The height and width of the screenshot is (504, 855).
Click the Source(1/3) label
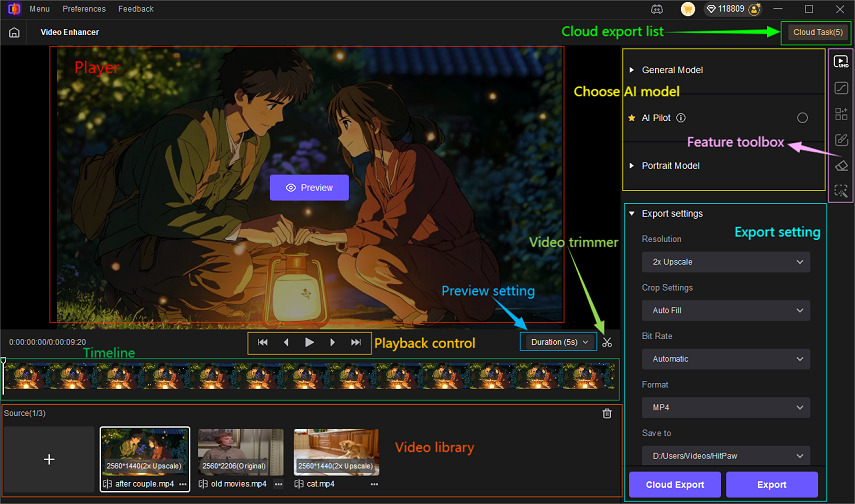(25, 413)
